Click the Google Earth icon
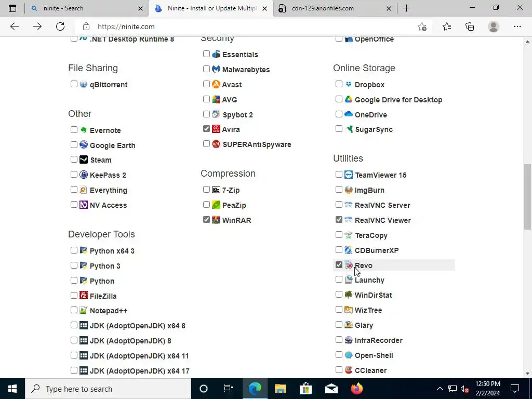The width and height of the screenshot is (532, 399). (x=84, y=145)
